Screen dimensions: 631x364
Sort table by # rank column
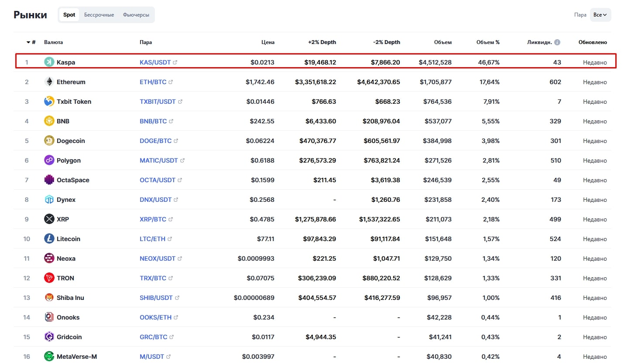pos(31,42)
